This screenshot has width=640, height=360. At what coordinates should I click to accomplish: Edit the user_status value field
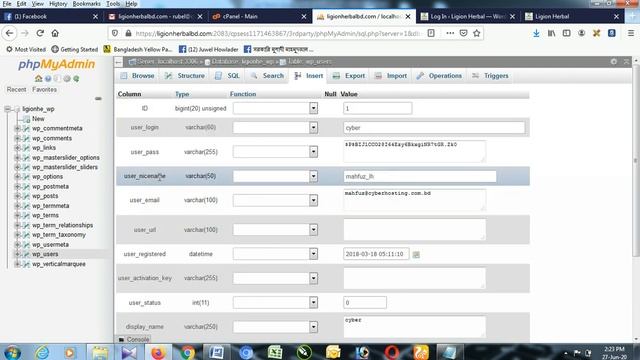coord(364,302)
